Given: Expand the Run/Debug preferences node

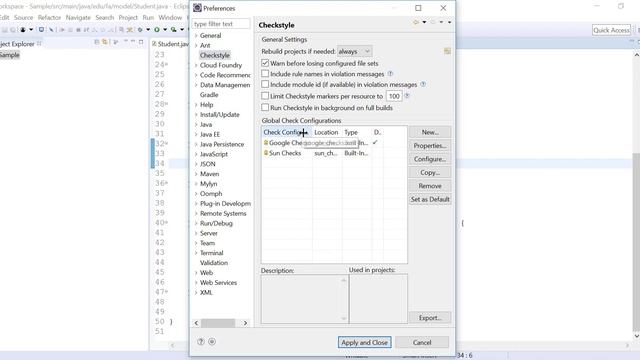Looking at the screenshot, I should coord(196,223).
